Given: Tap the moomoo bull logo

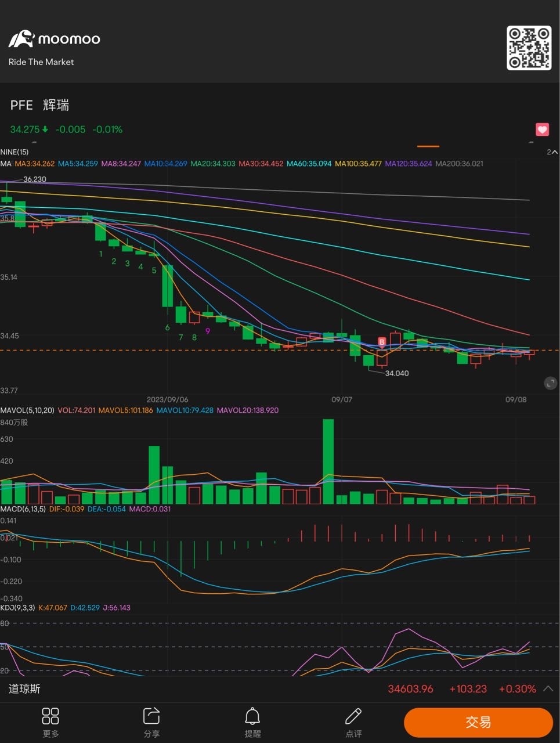Looking at the screenshot, I should [x=21, y=39].
